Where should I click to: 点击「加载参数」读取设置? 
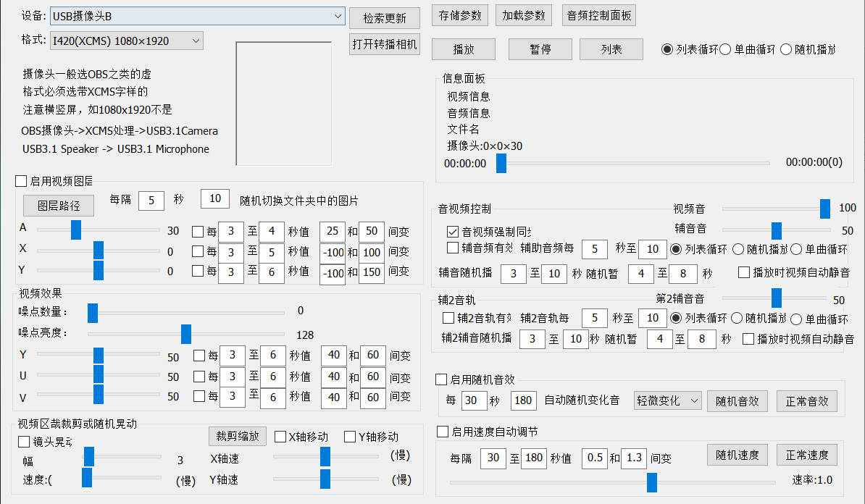523,15
